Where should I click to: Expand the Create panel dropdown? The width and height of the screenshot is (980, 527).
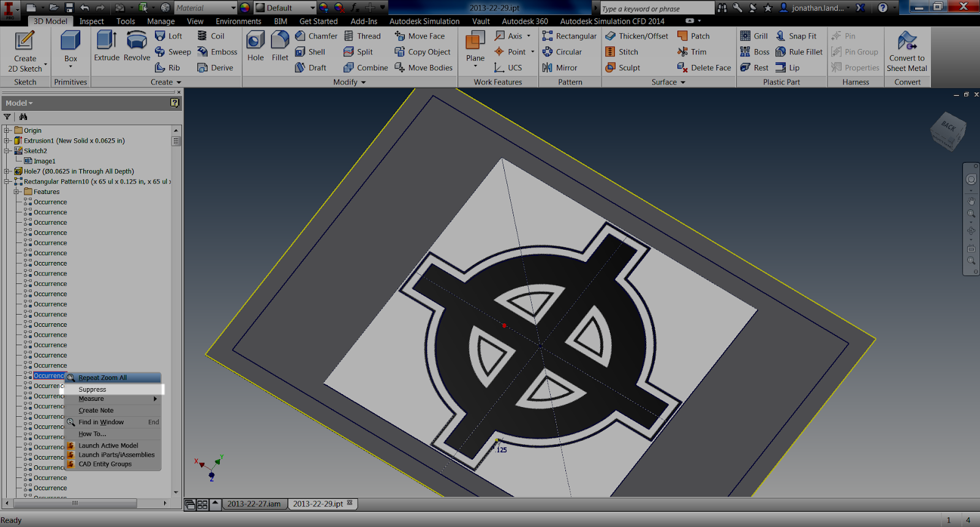coord(166,82)
